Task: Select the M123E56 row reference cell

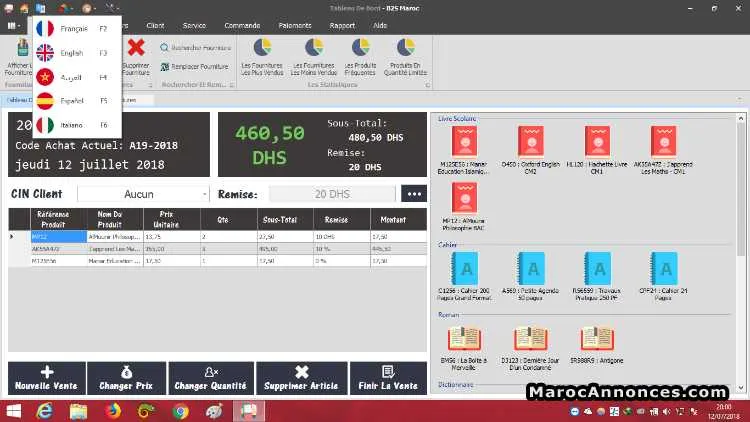Action: [x=59, y=261]
